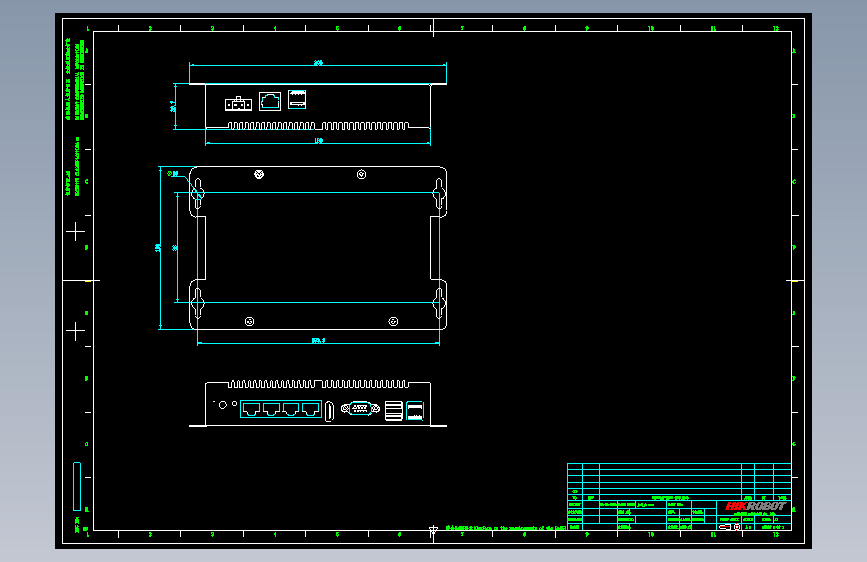Select the white stacked USB ports in the bottom view
867x562 pixels.
pos(394,411)
